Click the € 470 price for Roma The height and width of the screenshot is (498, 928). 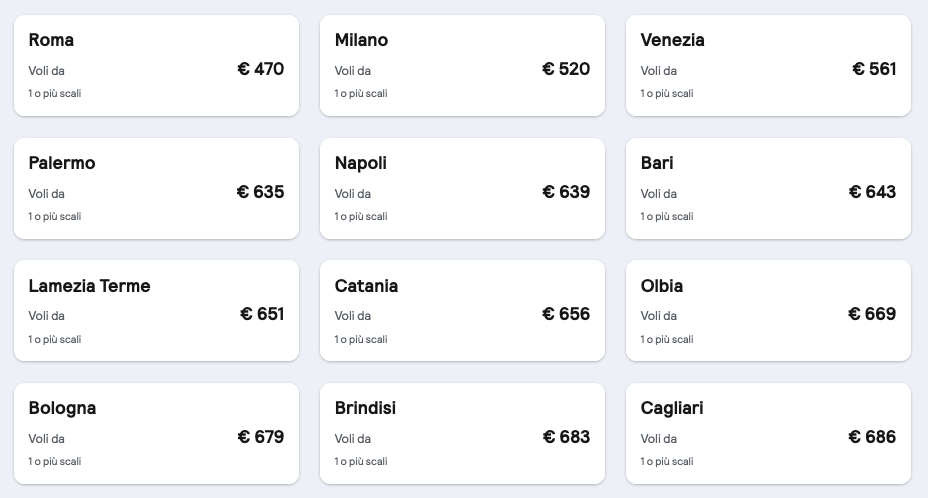[261, 69]
